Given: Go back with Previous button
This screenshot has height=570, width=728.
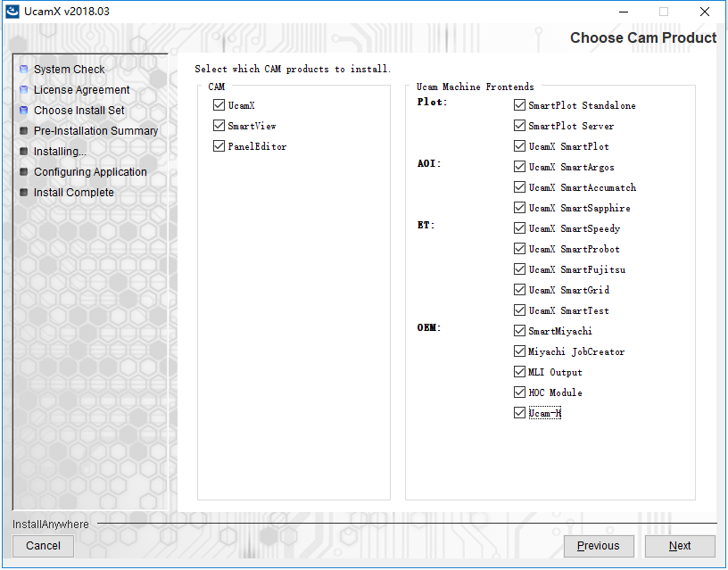Looking at the screenshot, I should point(599,546).
